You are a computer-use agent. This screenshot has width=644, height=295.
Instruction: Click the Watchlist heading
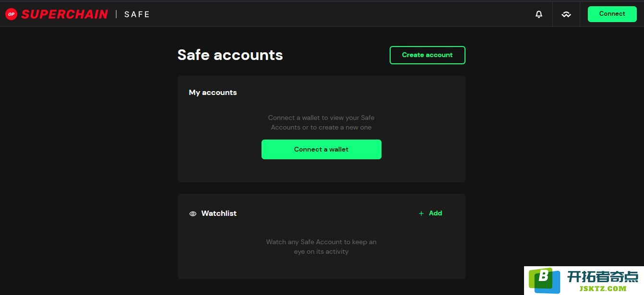219,213
